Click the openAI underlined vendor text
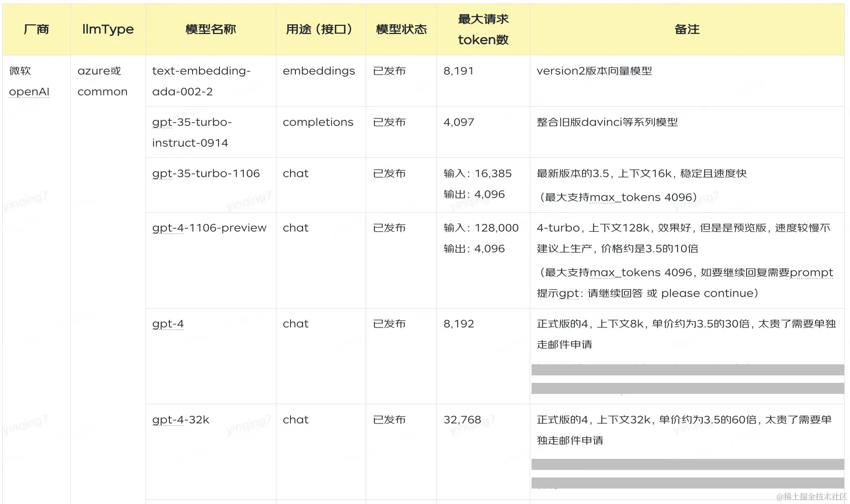Image resolution: width=850 pixels, height=504 pixels. [x=29, y=92]
